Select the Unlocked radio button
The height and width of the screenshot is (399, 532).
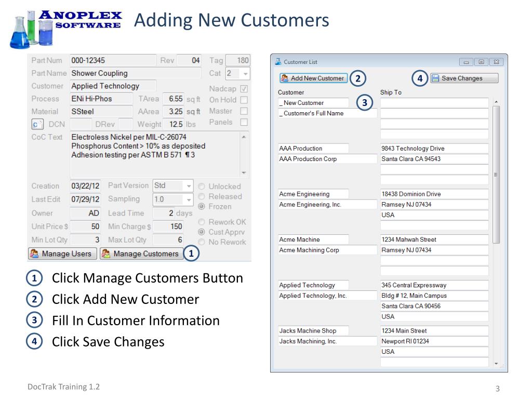point(202,187)
